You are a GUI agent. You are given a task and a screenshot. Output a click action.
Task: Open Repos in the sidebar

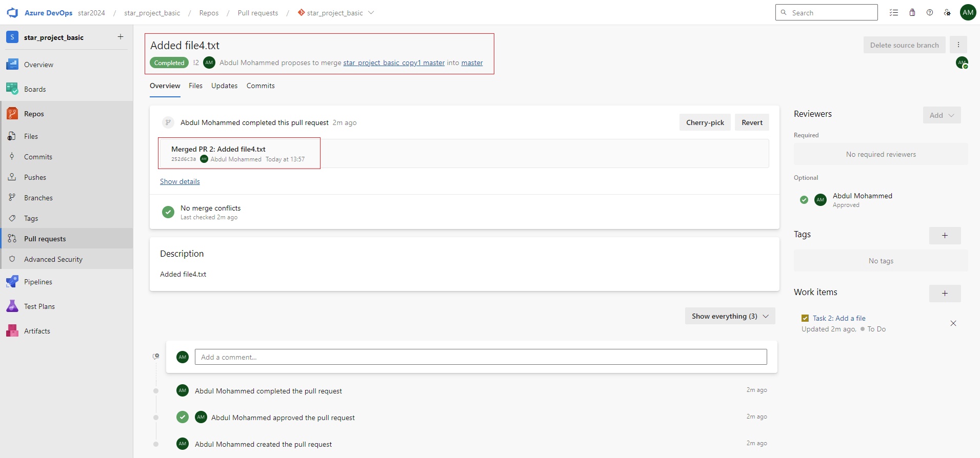(67, 114)
